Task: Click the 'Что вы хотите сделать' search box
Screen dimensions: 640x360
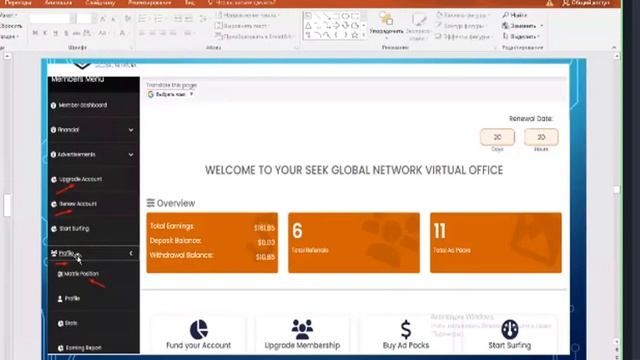Action: pyautogui.click(x=242, y=3)
